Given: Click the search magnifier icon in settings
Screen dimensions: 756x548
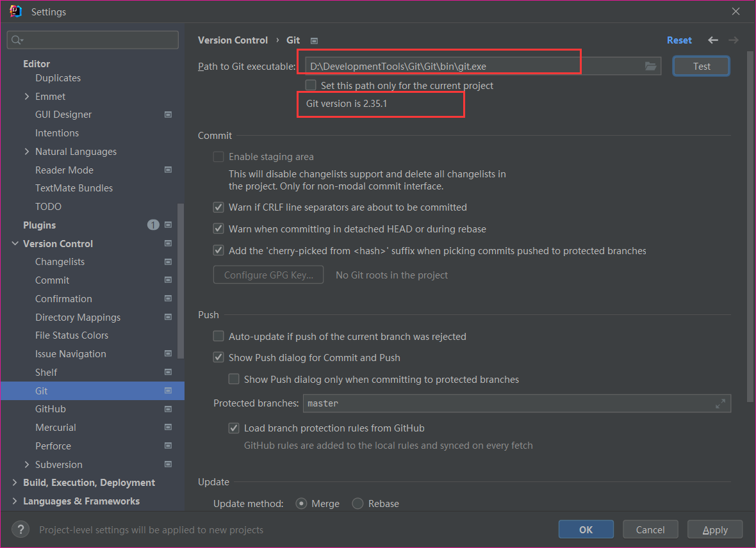Looking at the screenshot, I should (x=15, y=40).
